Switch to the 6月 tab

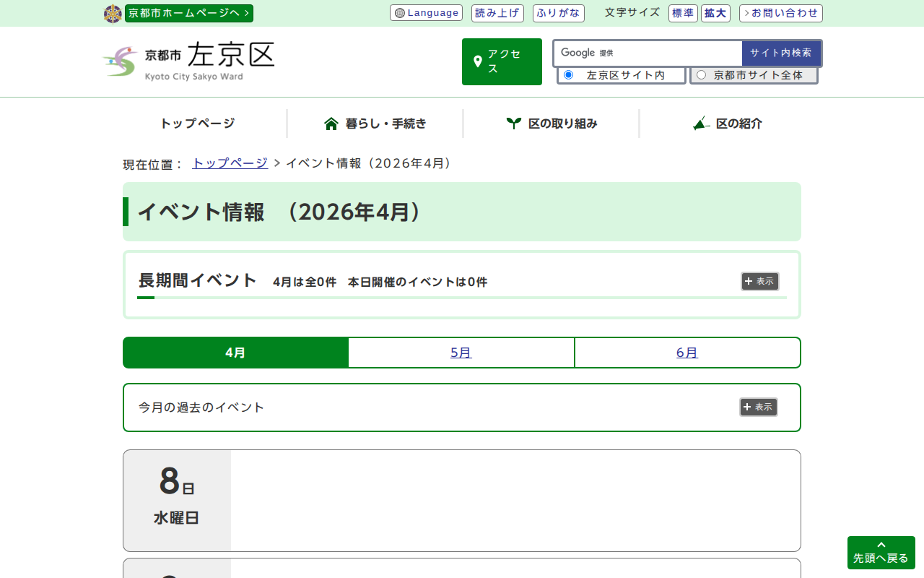pos(687,353)
